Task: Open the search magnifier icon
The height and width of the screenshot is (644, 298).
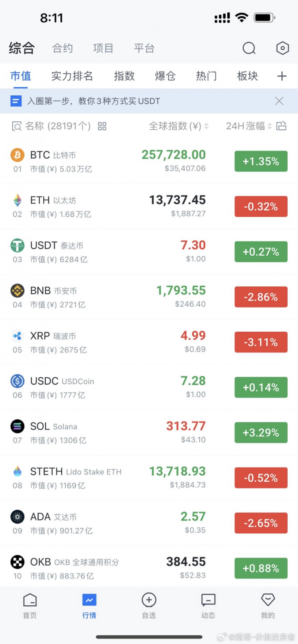Action: tap(249, 48)
